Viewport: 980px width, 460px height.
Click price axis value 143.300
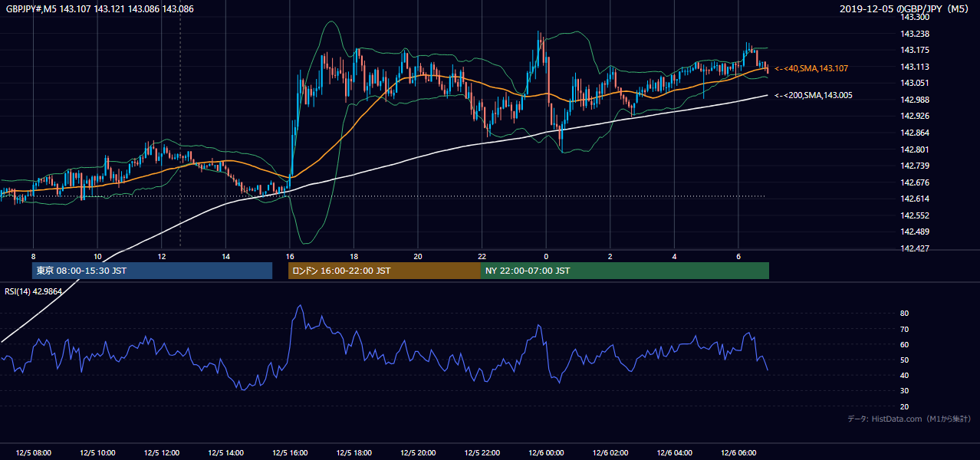[x=915, y=18]
